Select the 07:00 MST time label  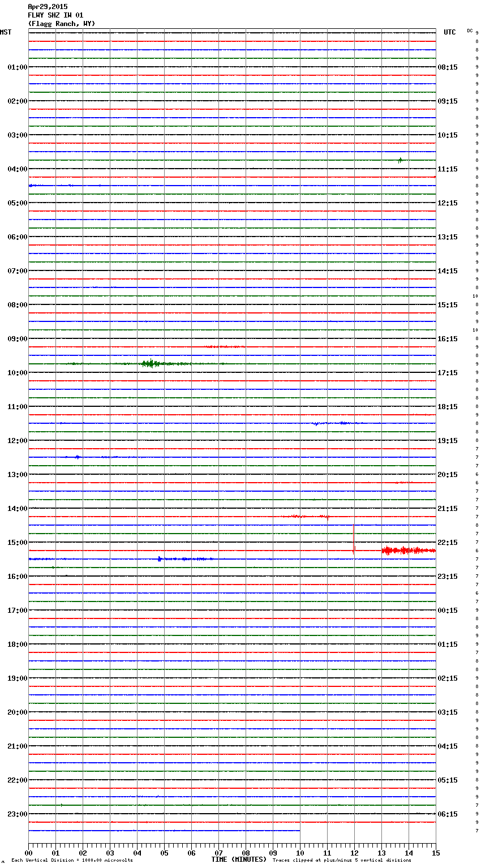(18, 271)
